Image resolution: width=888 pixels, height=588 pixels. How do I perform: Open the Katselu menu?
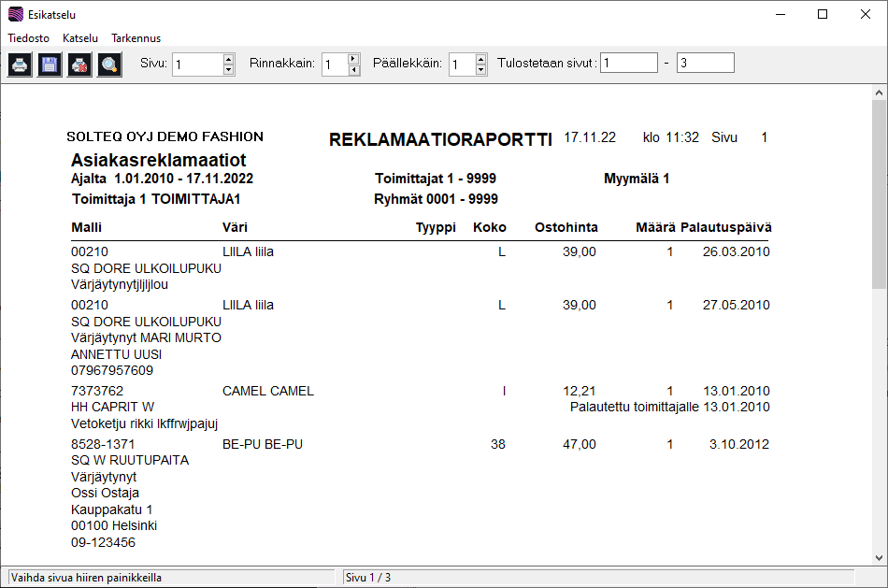point(80,38)
